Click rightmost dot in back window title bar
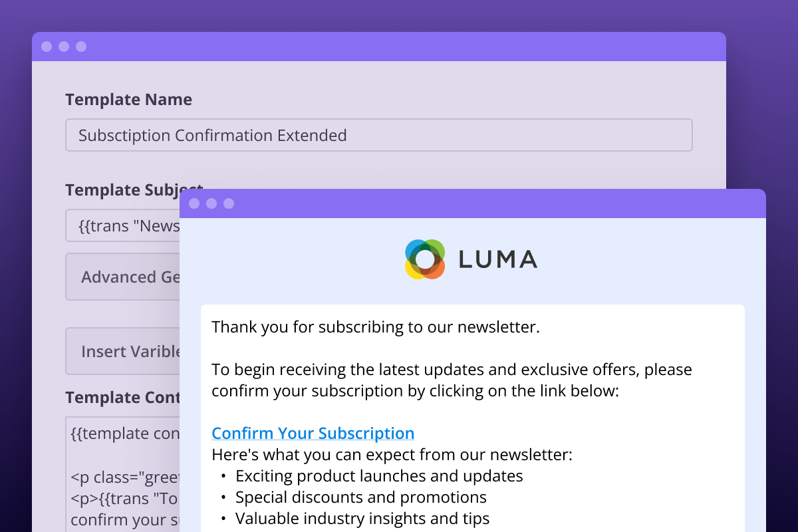798x532 pixels. coord(81,47)
